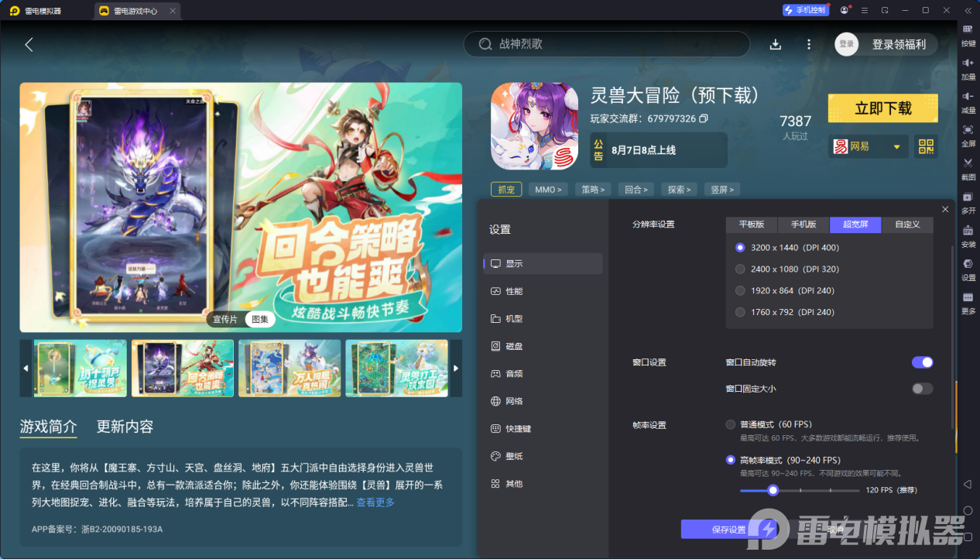This screenshot has width=980, height=559.
Task: Switch to 更新内容 tab
Action: tap(125, 427)
